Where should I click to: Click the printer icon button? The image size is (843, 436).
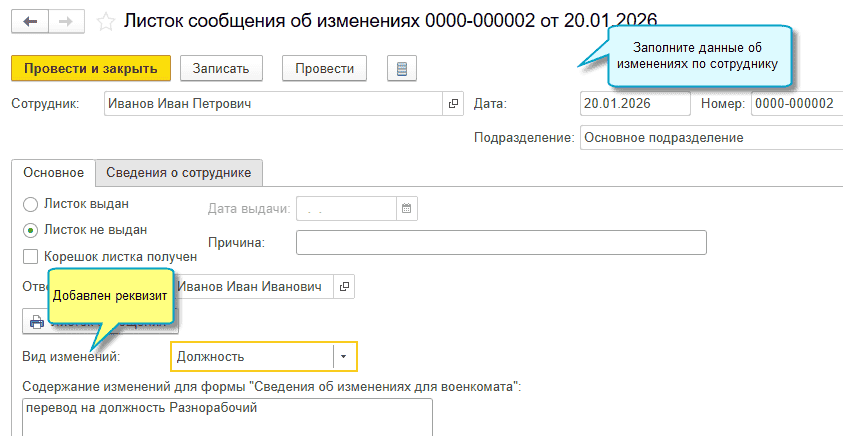coord(37,322)
